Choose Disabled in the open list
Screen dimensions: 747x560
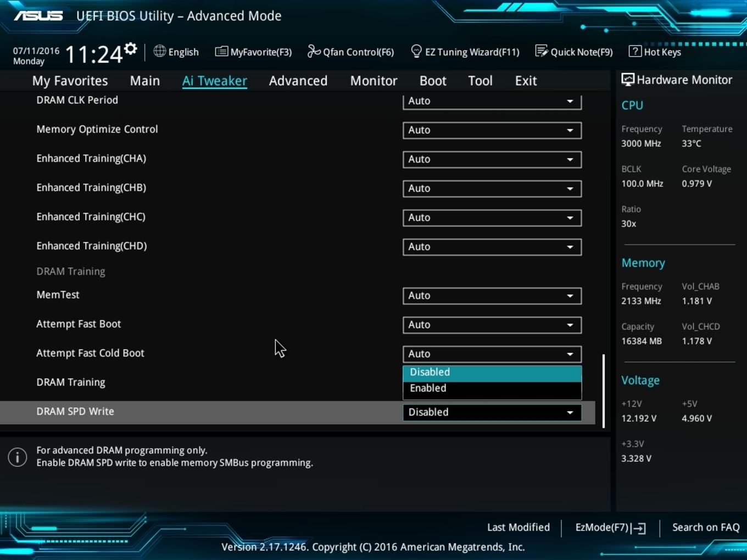pyautogui.click(x=492, y=372)
